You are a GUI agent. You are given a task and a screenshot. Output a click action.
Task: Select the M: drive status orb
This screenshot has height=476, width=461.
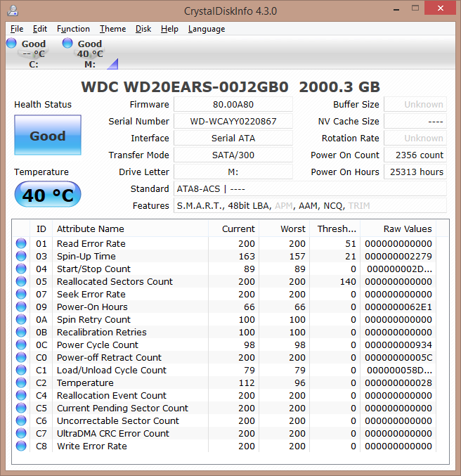[67, 43]
